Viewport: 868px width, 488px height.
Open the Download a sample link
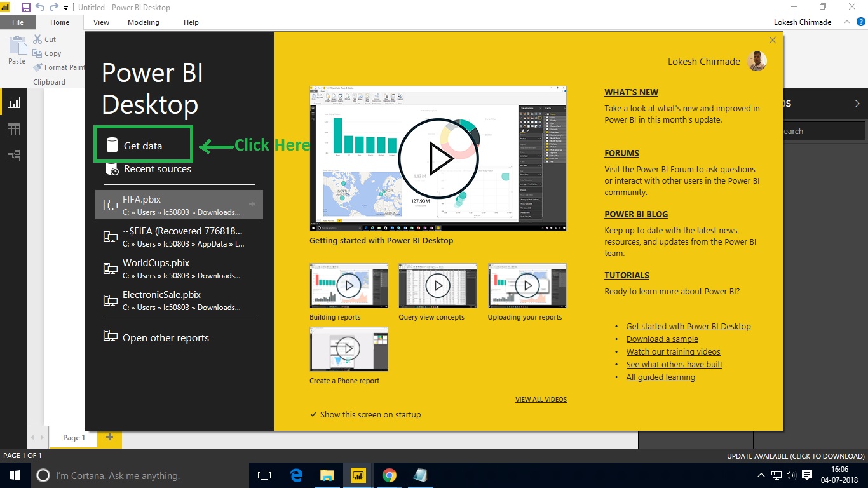tap(662, 339)
